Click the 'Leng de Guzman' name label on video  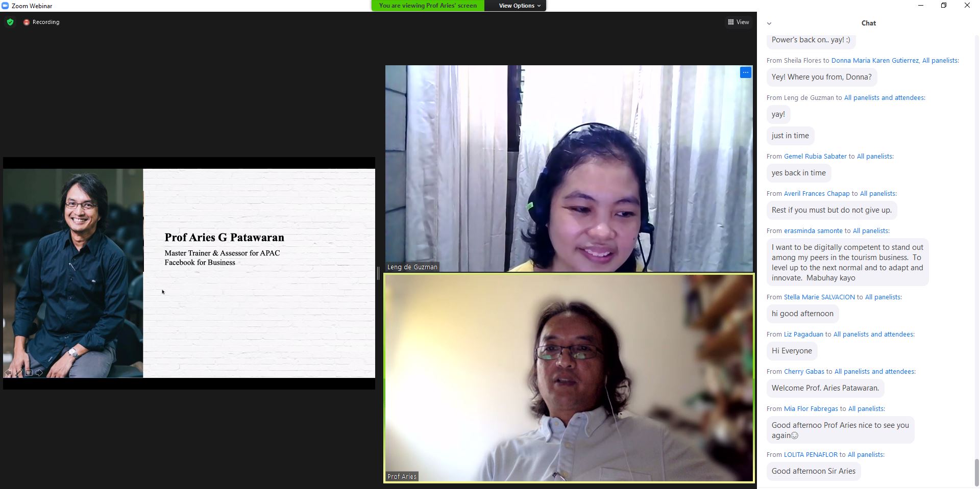412,267
